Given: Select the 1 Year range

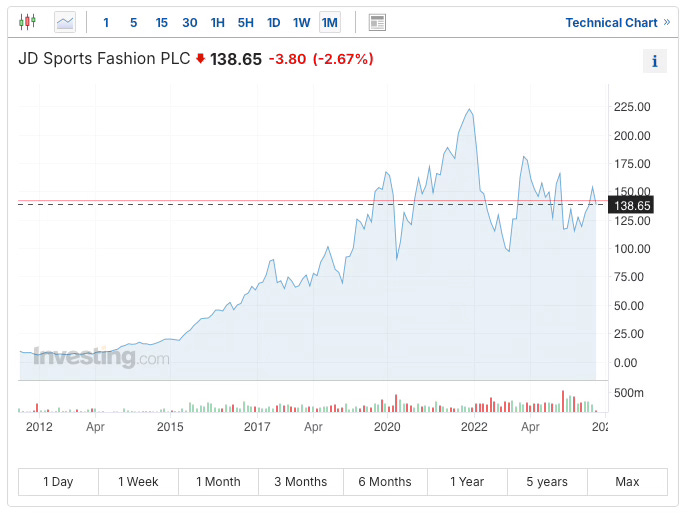Looking at the screenshot, I should [x=467, y=482].
